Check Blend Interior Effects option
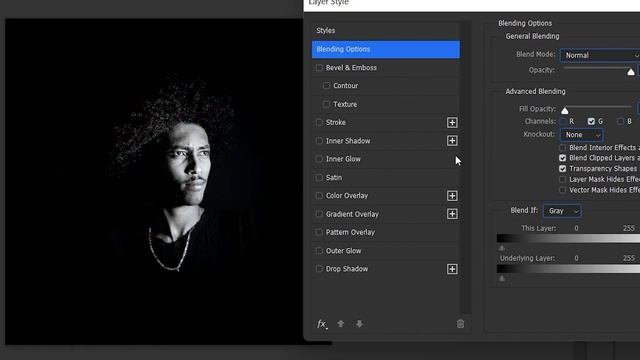Screen dimensions: 640x360 point(562,147)
